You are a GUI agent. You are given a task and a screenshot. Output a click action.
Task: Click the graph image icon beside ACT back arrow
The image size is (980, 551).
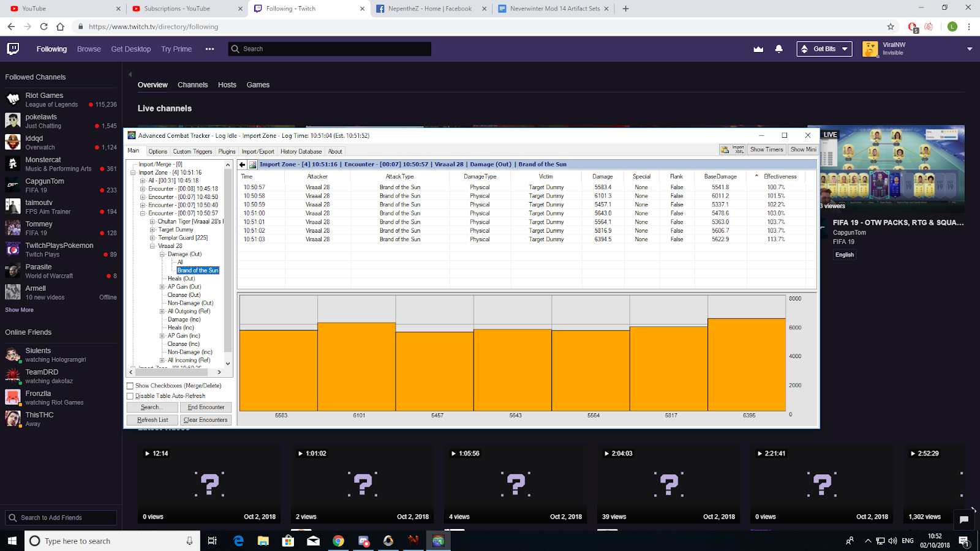pyautogui.click(x=252, y=164)
